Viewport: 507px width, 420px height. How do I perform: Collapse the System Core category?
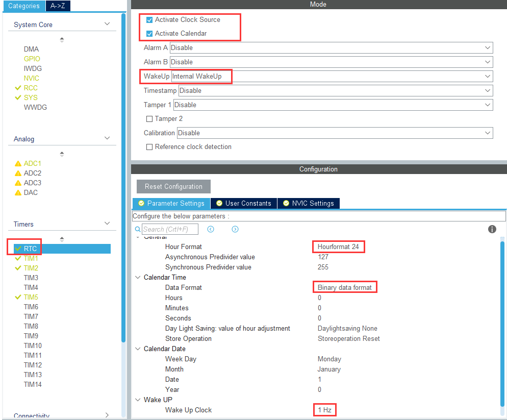tap(107, 24)
